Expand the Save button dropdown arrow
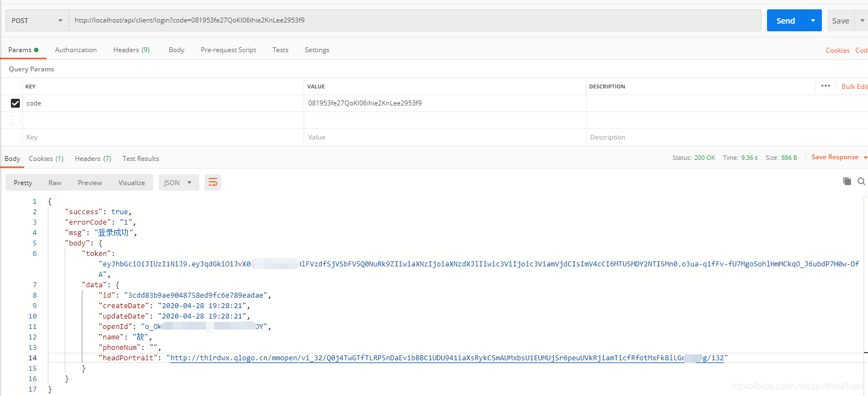Image resolution: width=868 pixels, height=396 pixels. [862, 20]
